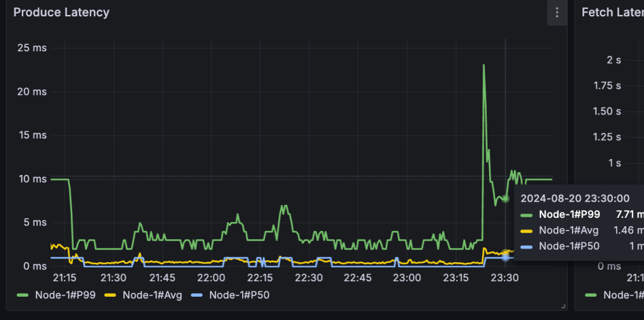This screenshot has height=320, width=644.
Task: Click the 10 ms y-axis label
Action: (33, 179)
